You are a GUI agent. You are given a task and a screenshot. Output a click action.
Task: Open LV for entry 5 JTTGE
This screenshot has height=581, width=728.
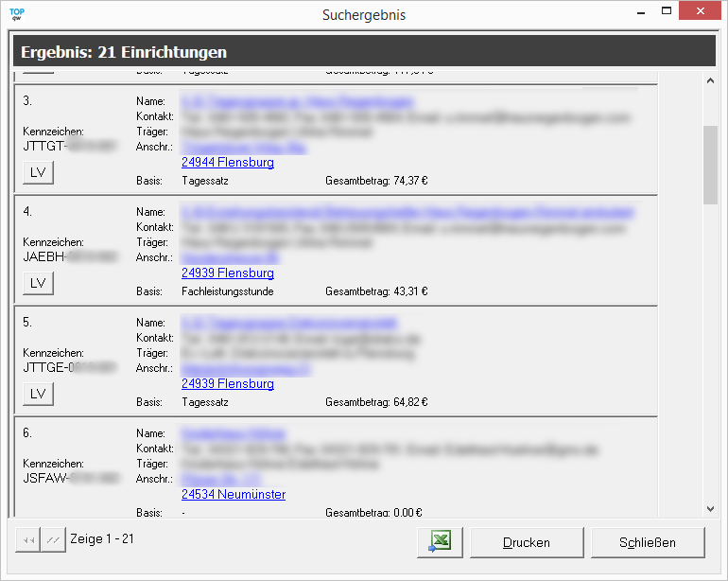click(38, 394)
